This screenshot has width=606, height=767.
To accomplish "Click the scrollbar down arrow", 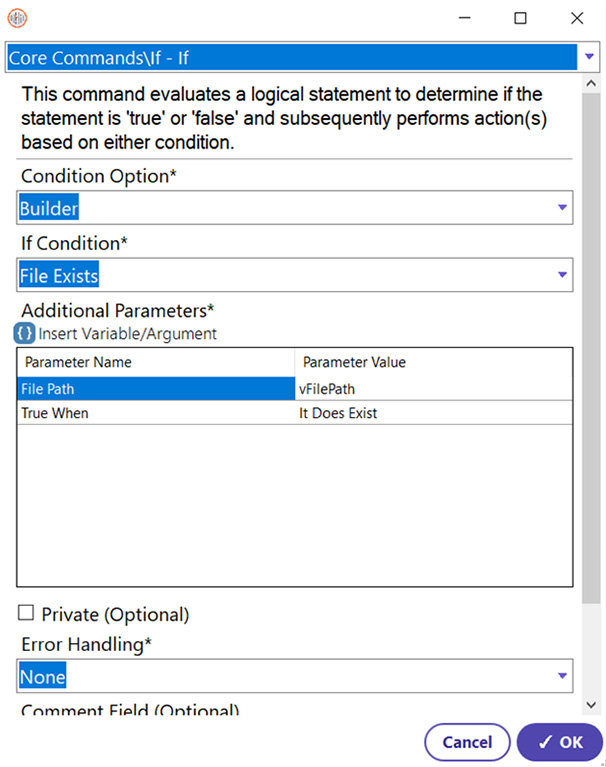I will coord(591,705).
